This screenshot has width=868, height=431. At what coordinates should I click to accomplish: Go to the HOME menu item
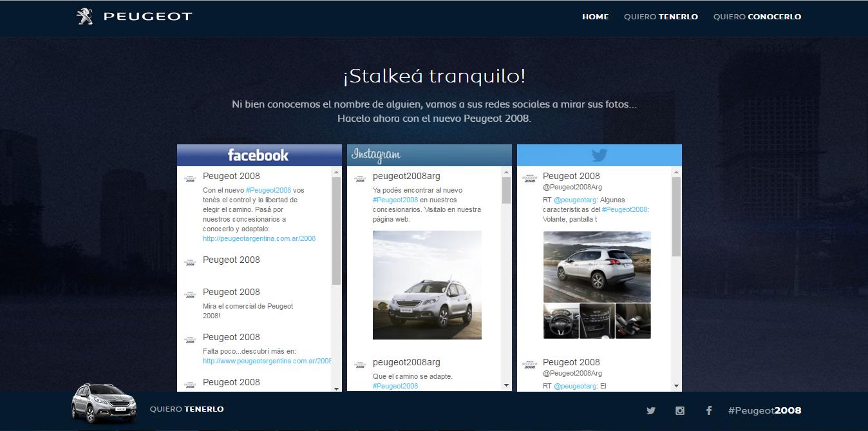pyautogui.click(x=595, y=17)
